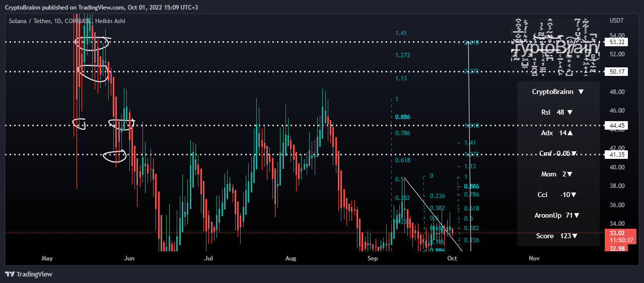This screenshot has width=644, height=283.
Task: Click the 1.13 Fibonacci label near the 50.17 line
Action: (x=401, y=78)
